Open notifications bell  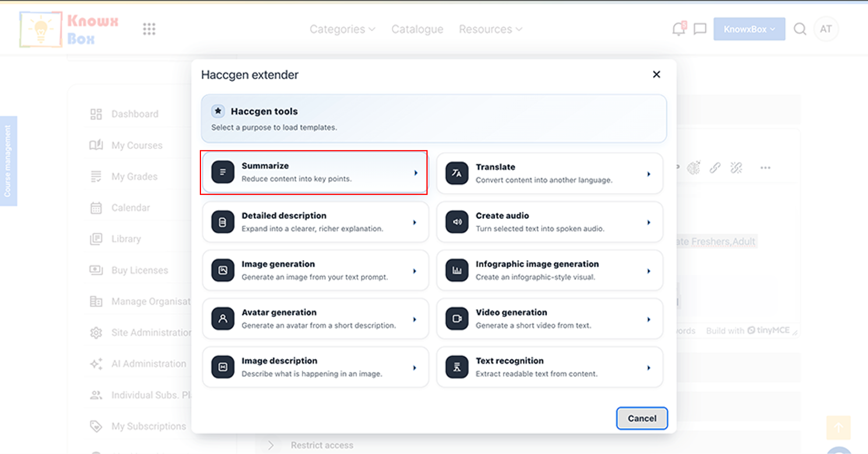679,29
